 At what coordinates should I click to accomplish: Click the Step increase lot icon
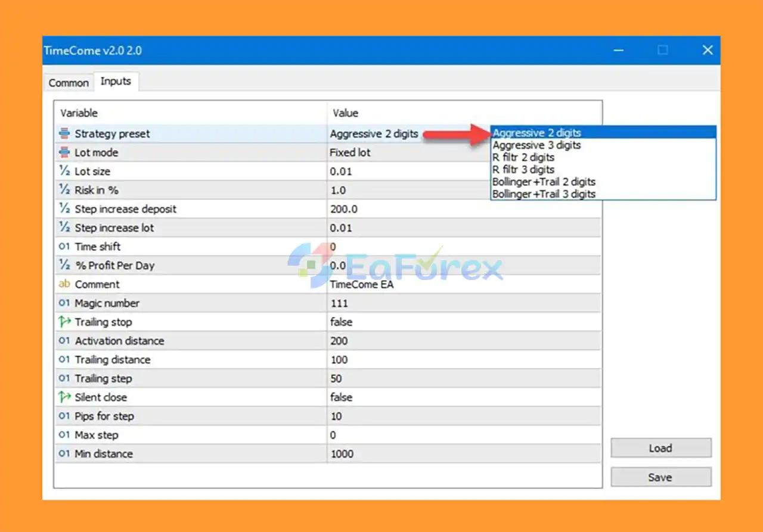(x=64, y=228)
